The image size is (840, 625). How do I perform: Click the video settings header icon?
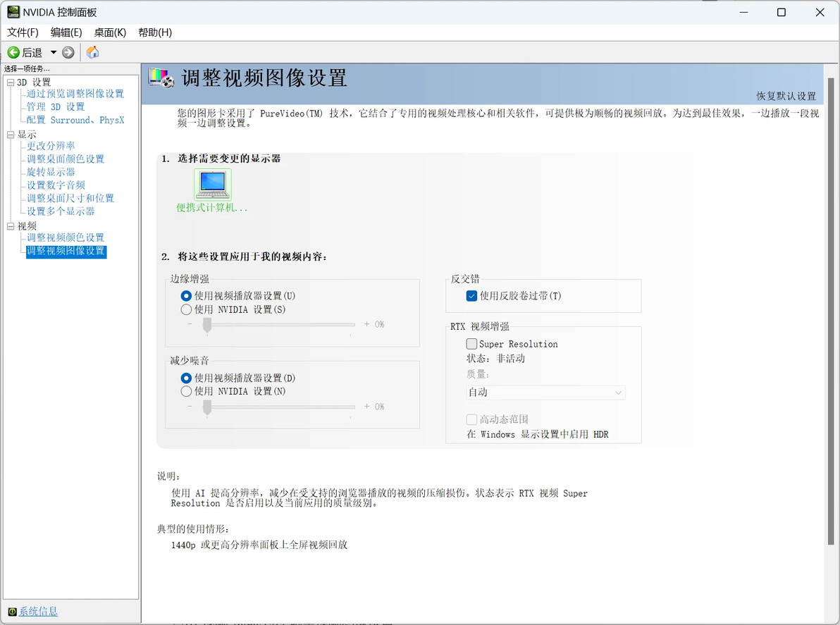(161, 78)
